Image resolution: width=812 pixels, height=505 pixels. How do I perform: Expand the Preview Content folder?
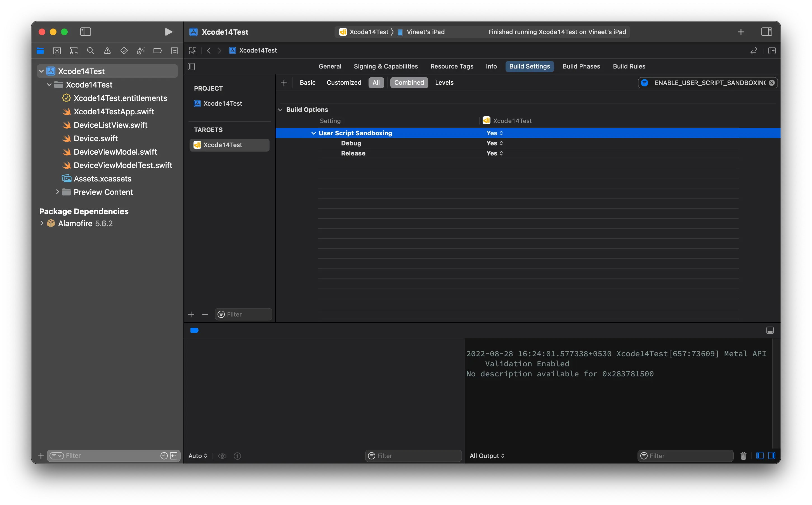(57, 192)
